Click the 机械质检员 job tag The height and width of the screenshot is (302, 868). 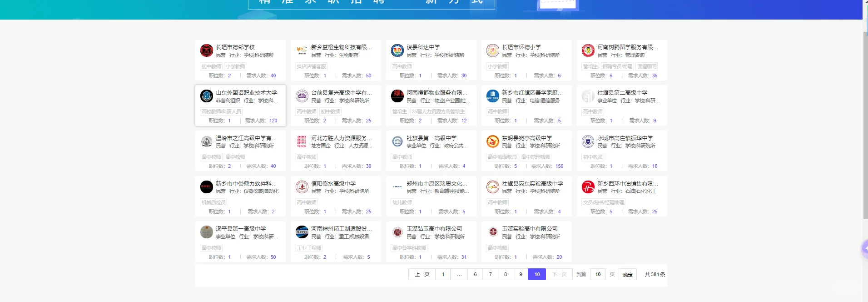pos(213,202)
